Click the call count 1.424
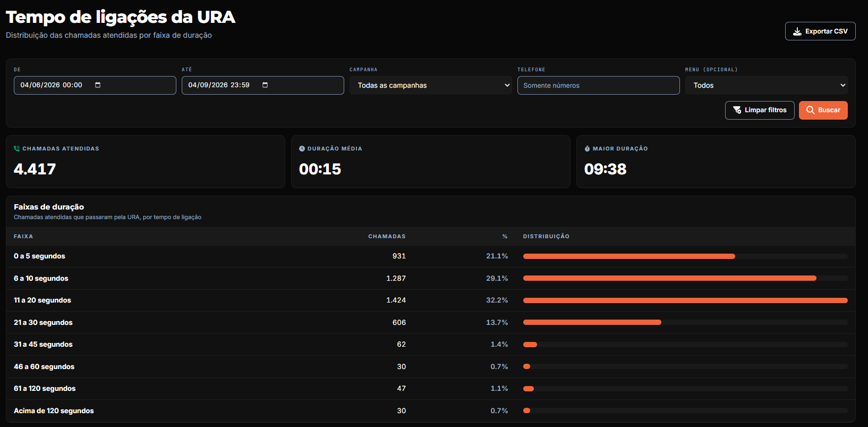 click(396, 300)
